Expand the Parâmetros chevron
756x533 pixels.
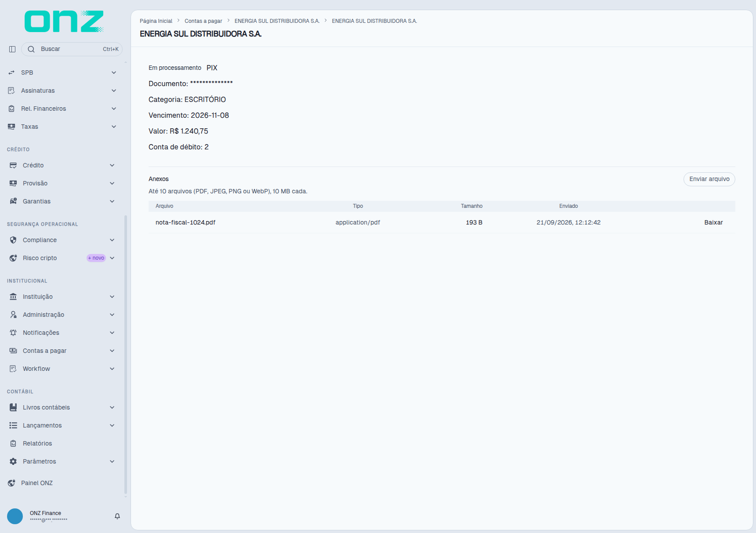pyautogui.click(x=112, y=461)
